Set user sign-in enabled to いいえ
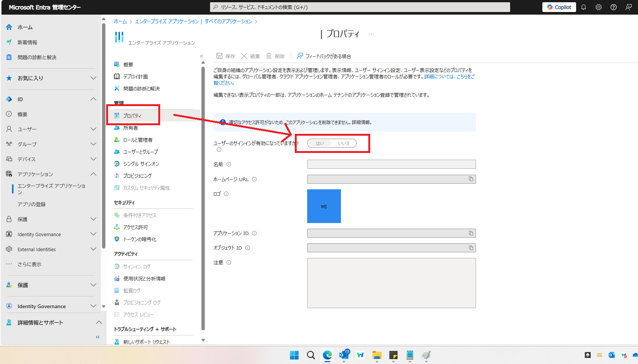This screenshot has width=638, height=364. point(344,143)
